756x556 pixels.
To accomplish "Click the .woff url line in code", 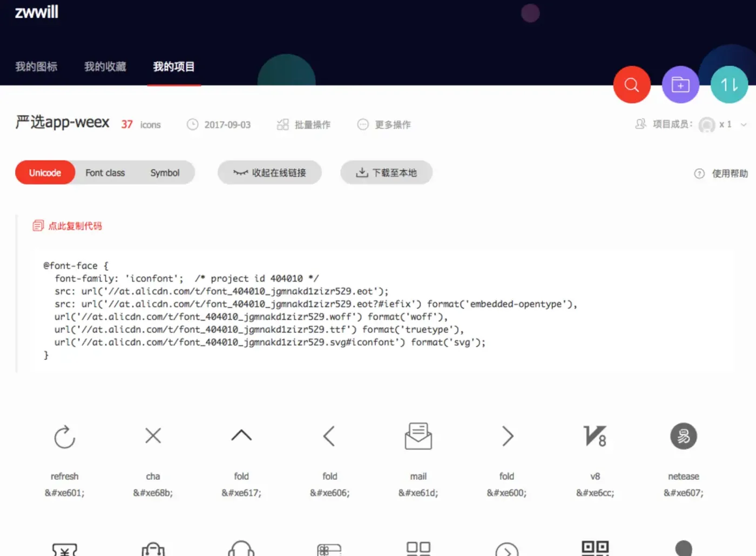I will 251,317.
